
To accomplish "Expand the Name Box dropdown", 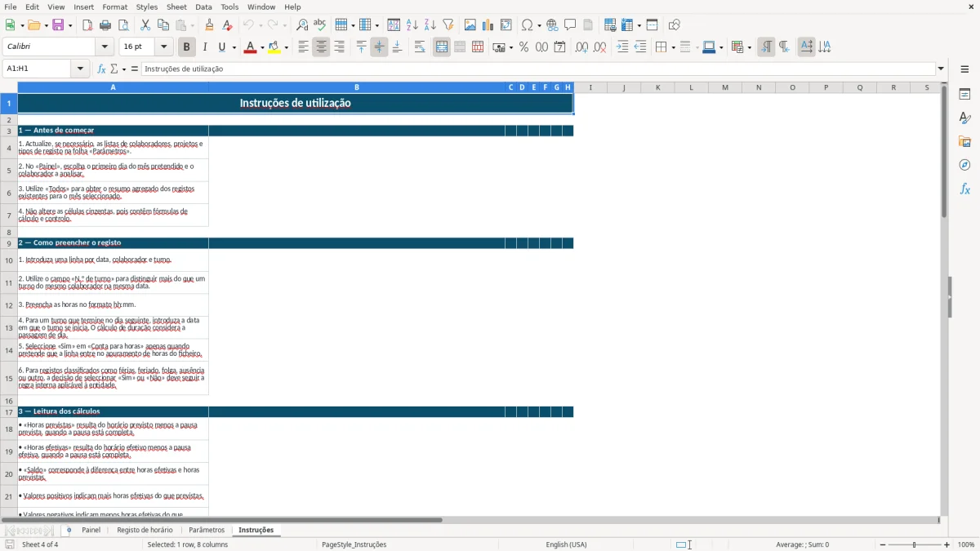I will (x=81, y=69).
